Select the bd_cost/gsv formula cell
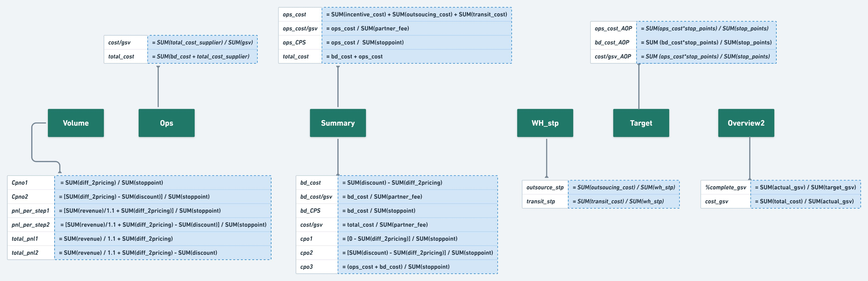The width and height of the screenshot is (868, 281). [417, 197]
